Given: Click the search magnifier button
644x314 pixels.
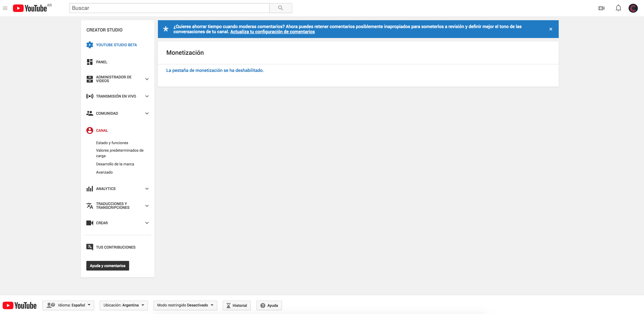Looking at the screenshot, I should [281, 8].
